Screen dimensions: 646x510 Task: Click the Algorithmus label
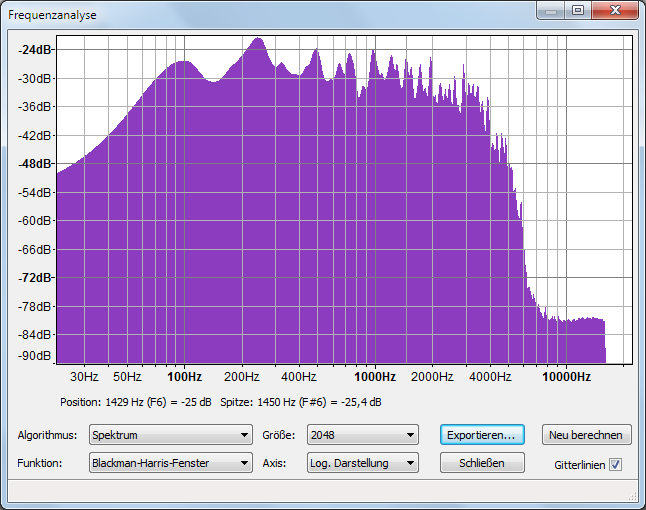47,435
